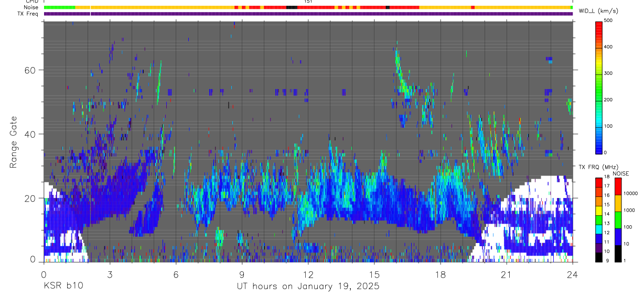Click the purple TX Freq strip above plot

click(308, 14)
